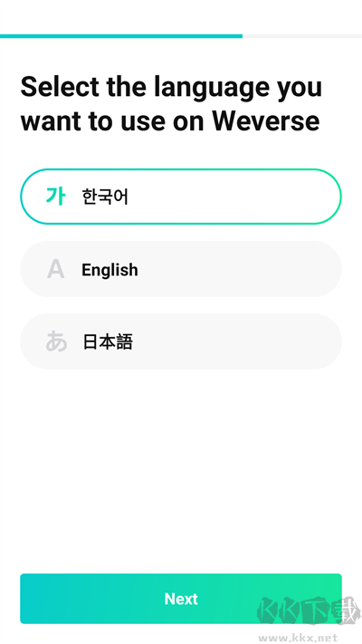Click the filled teal progress bar segment
The height and width of the screenshot is (644, 362).
pos(121,36)
